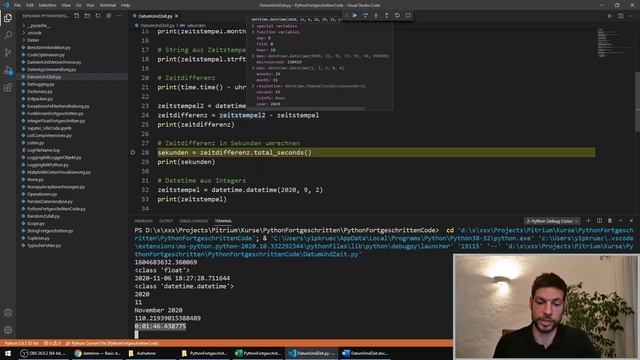This screenshot has height=360, width=640.
Task: Open the Run menu
Action: click(90, 5)
